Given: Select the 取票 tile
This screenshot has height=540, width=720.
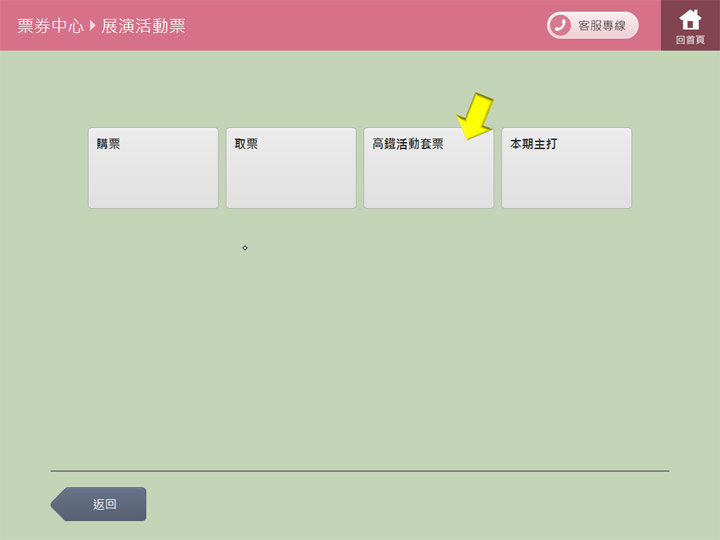Looking at the screenshot, I should 291,168.
